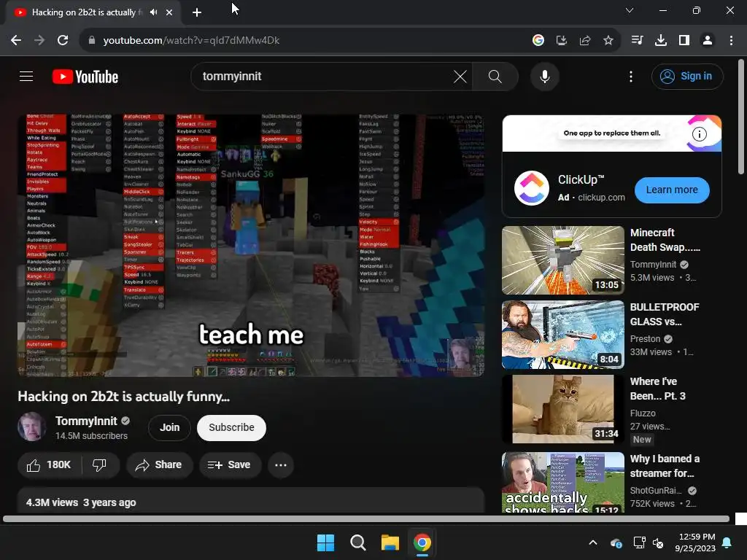Open ad info icon on ClickUp banner
Viewport: 747px width, 560px height.
[x=699, y=134]
